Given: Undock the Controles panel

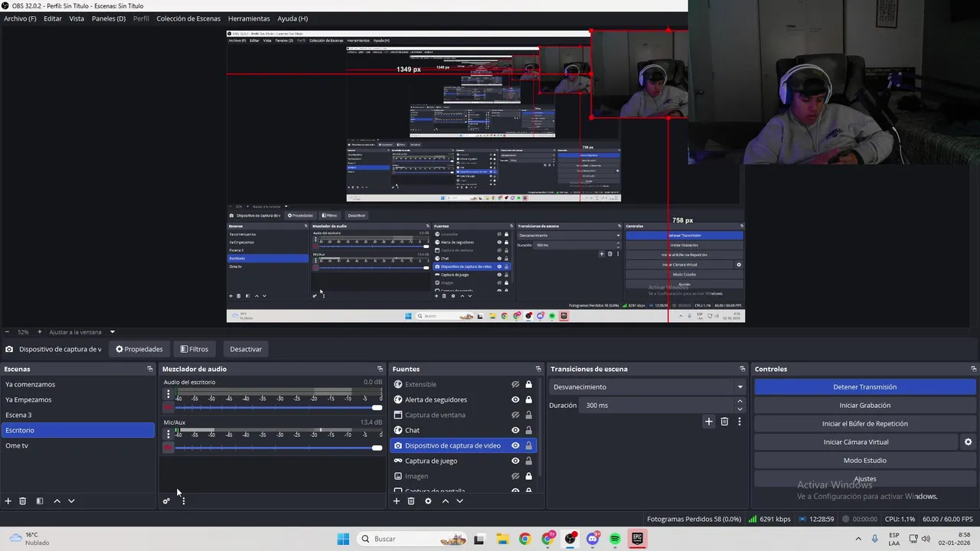Looking at the screenshot, I should [x=973, y=369].
